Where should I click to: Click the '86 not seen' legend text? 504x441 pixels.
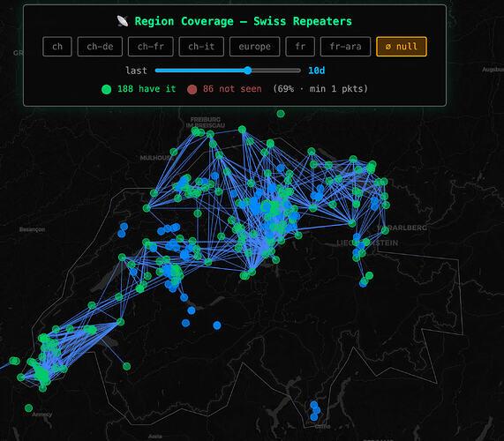[x=232, y=89]
